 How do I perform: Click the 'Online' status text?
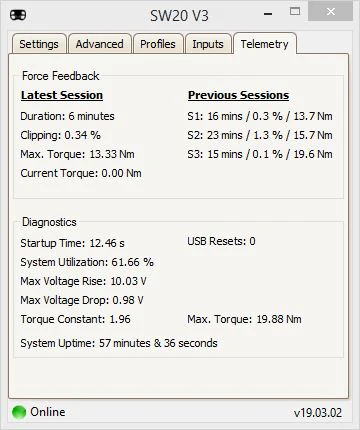coord(48,412)
